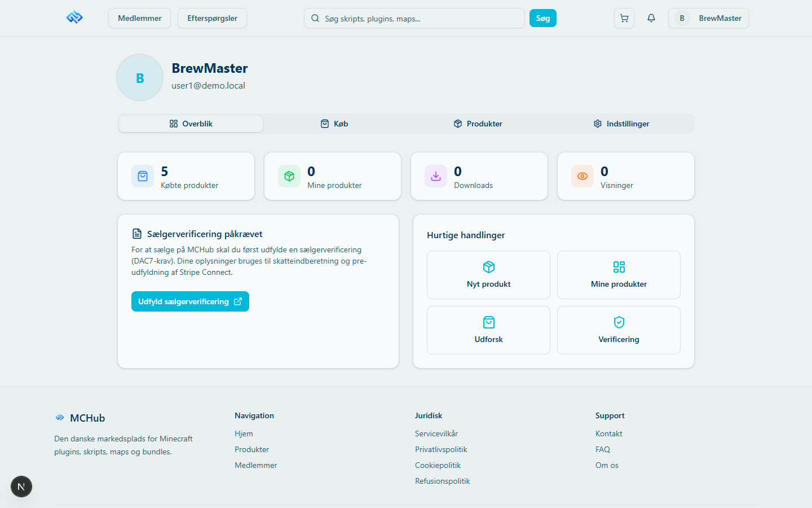Click the magnifier icon in search bar
This screenshot has width=812, height=508.
tap(315, 18)
